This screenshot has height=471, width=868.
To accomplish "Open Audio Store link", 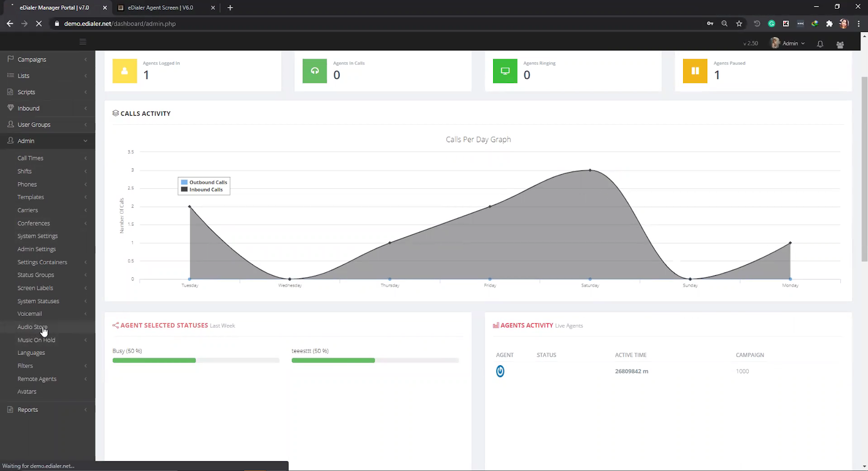I will tap(32, 327).
